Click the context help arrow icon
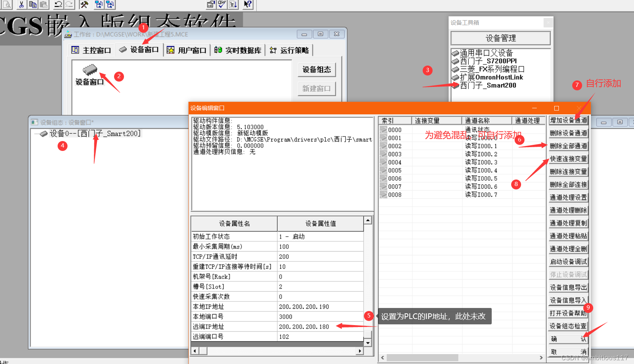The width and height of the screenshot is (634, 364). [248, 5]
